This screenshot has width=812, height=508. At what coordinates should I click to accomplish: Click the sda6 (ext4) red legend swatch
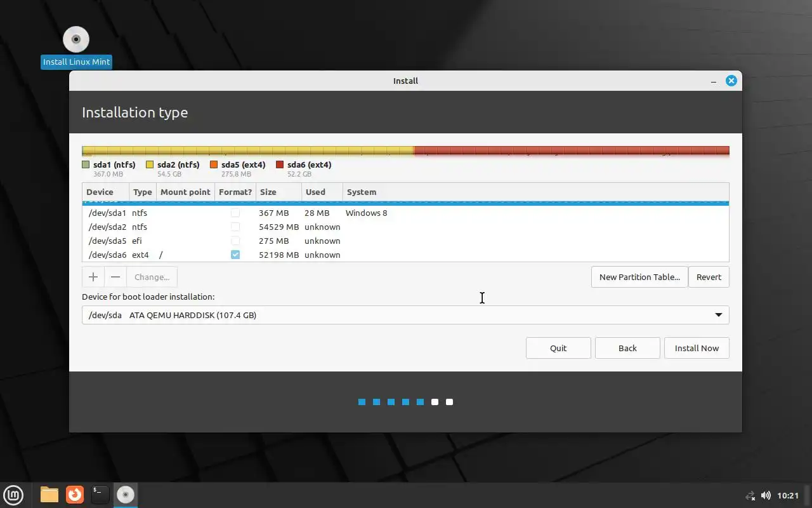[x=280, y=164]
